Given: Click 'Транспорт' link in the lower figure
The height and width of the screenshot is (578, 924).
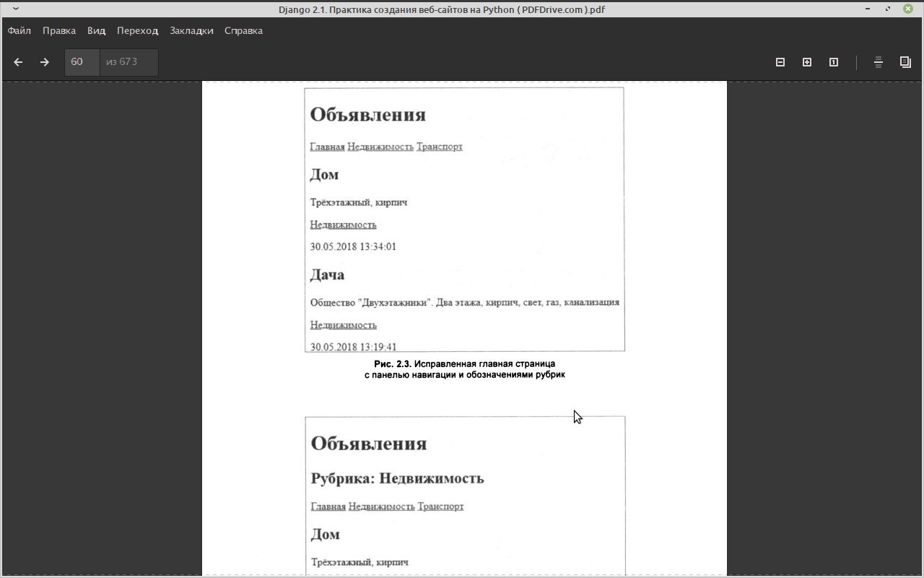Looking at the screenshot, I should point(441,506).
